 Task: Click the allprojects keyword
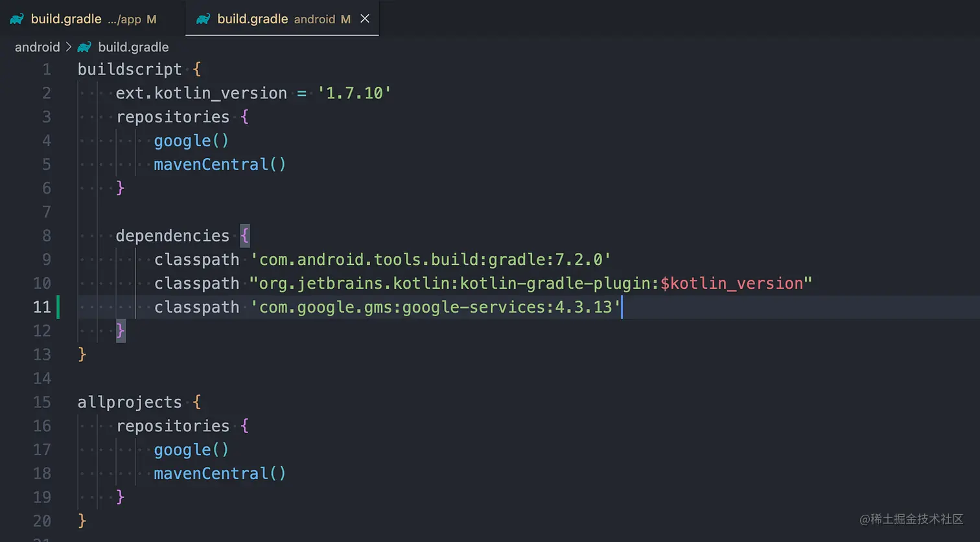(130, 402)
